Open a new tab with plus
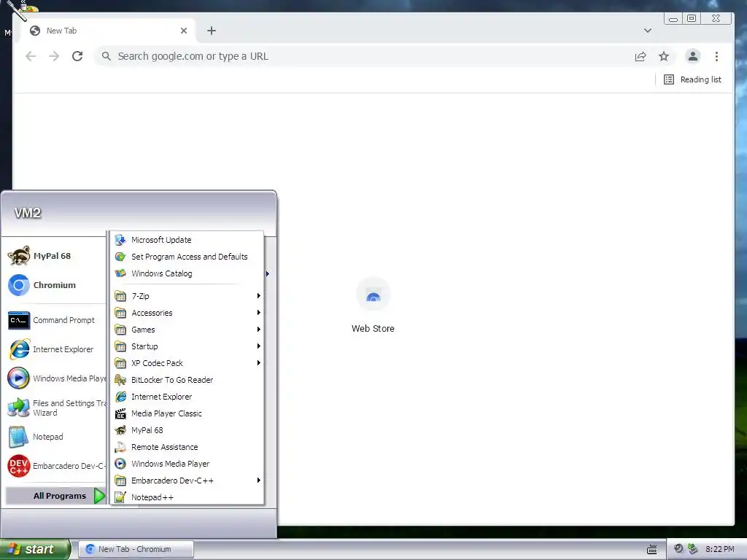 coord(212,31)
